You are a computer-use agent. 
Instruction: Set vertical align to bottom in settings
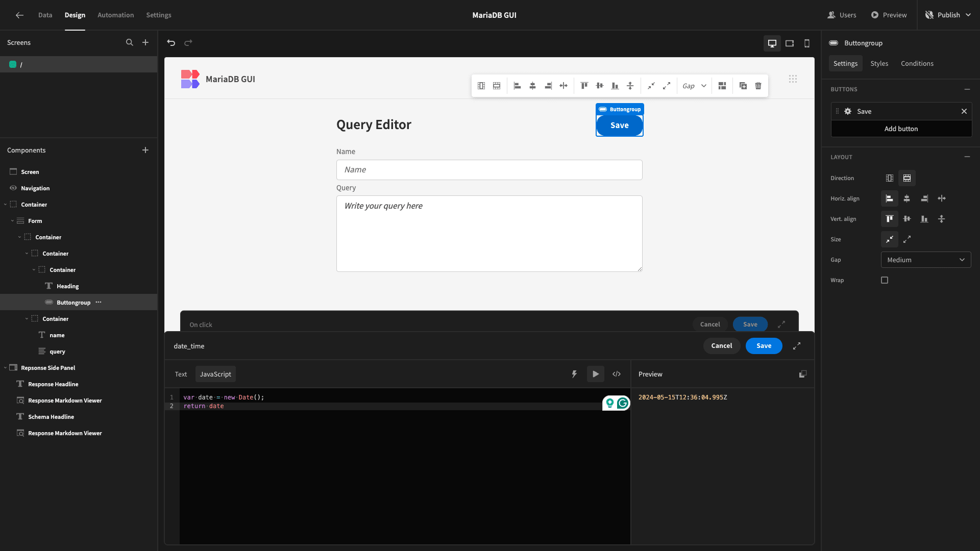click(924, 219)
